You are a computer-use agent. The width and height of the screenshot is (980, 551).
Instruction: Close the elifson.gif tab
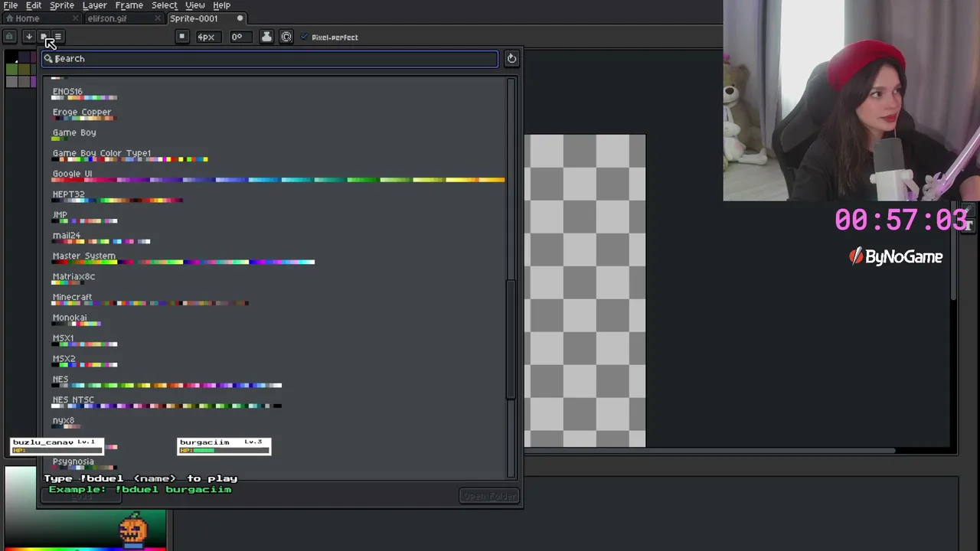(158, 18)
